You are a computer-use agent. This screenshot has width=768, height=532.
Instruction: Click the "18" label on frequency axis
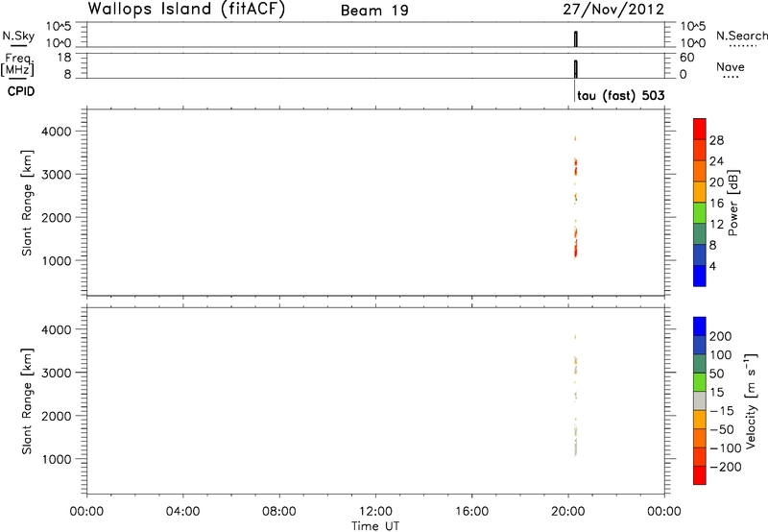[x=64, y=58]
